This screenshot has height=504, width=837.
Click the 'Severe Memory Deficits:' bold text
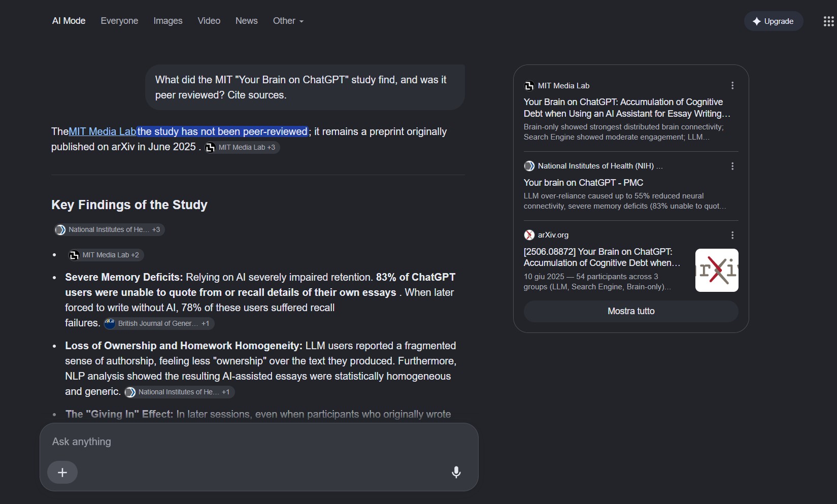tap(124, 277)
